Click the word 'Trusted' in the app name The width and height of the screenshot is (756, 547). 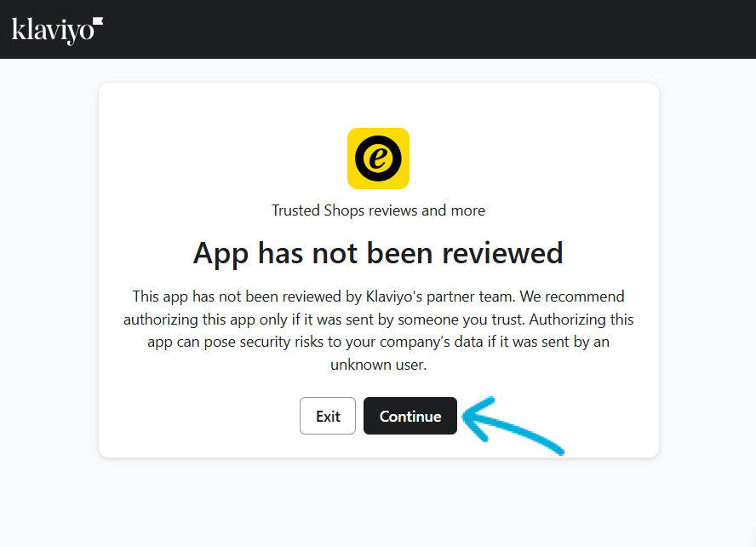coord(295,210)
